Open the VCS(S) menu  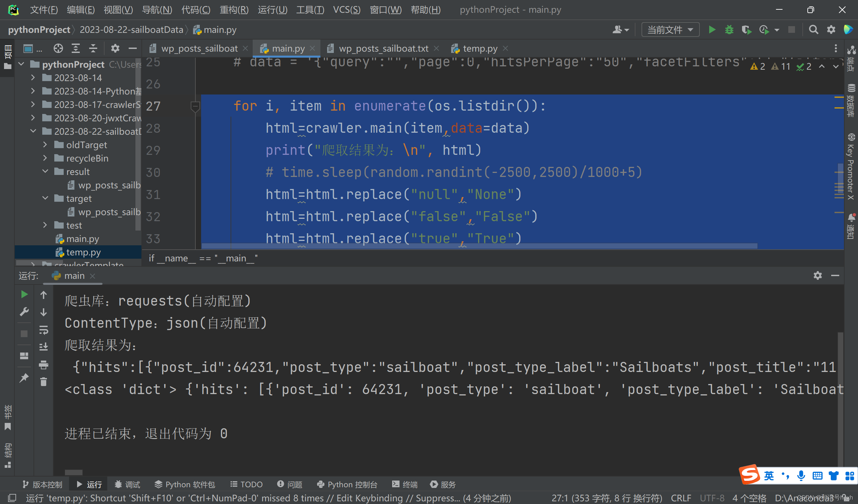(x=346, y=9)
